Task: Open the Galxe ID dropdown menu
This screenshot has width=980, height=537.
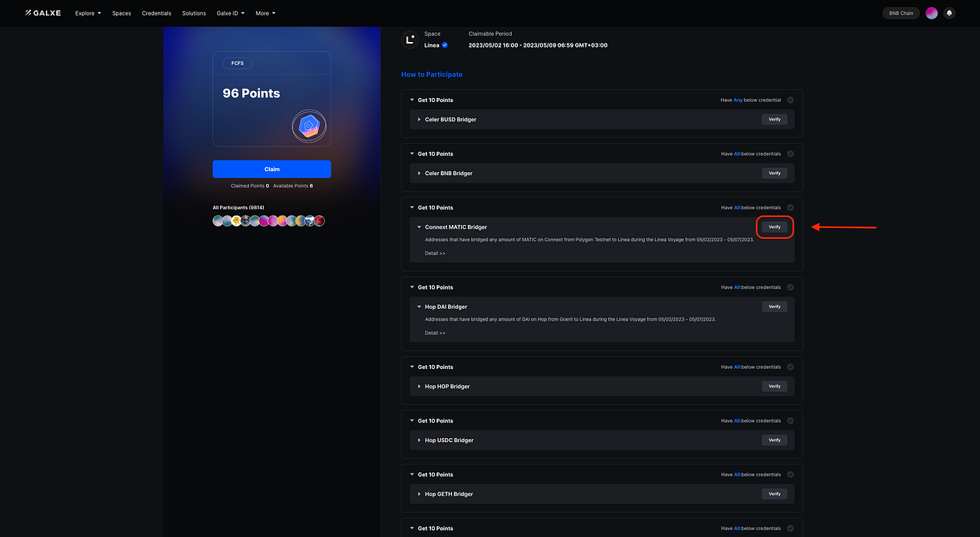Action: click(x=230, y=13)
